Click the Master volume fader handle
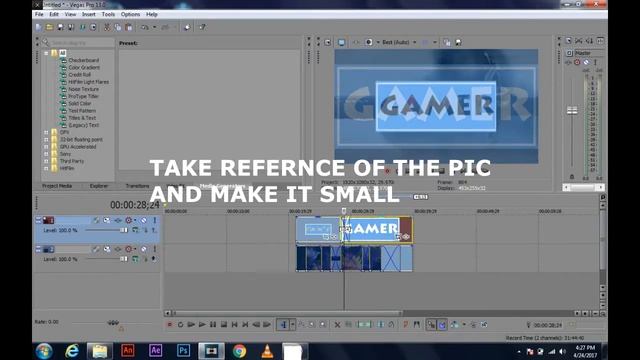 (x=572, y=111)
